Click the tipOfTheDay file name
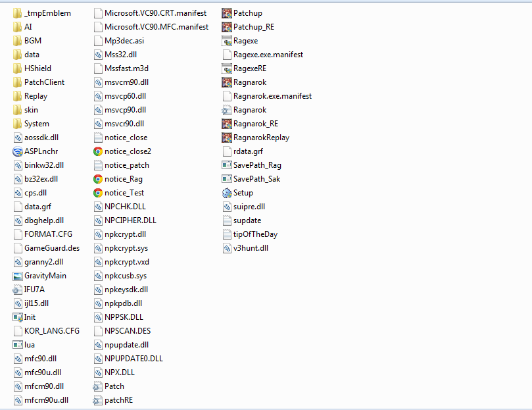532x410 pixels. [x=256, y=234]
